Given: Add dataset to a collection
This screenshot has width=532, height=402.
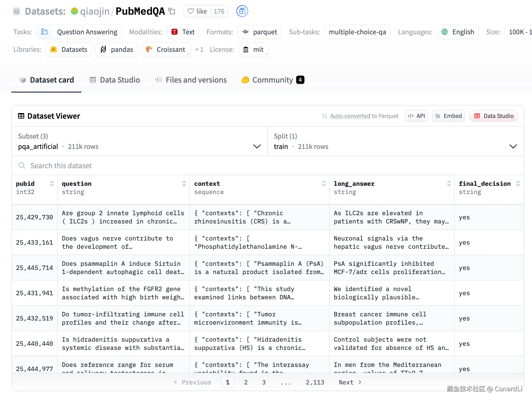Looking at the screenshot, I should tap(242, 11).
